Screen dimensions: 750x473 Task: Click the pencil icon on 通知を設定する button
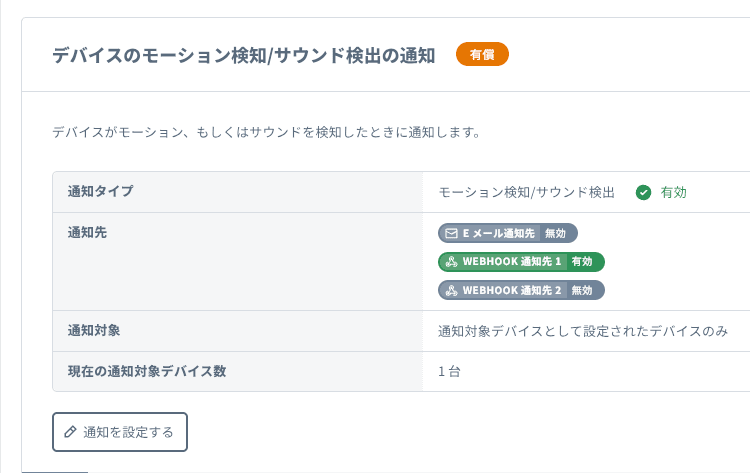click(70, 432)
